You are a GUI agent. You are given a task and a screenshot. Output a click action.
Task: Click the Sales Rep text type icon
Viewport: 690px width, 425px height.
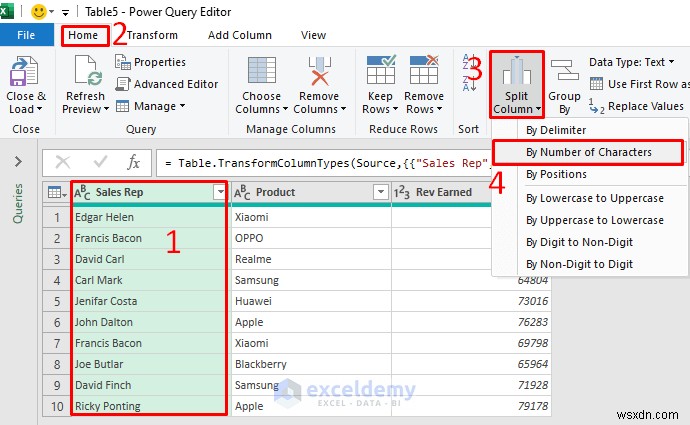click(82, 192)
